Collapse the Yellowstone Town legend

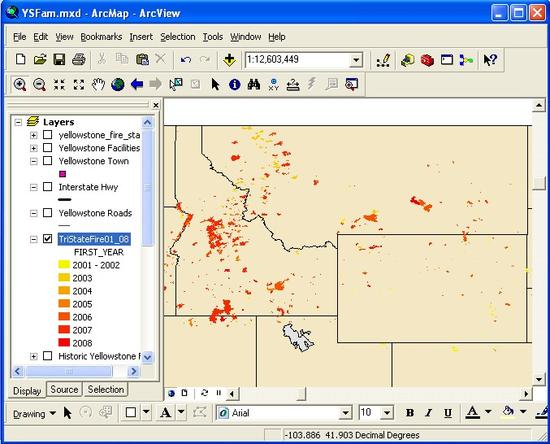tap(34, 161)
